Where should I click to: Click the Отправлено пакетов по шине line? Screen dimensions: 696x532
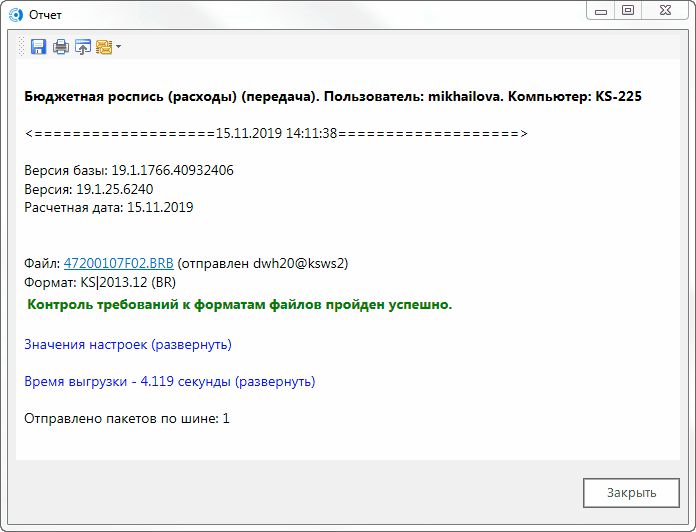126,418
